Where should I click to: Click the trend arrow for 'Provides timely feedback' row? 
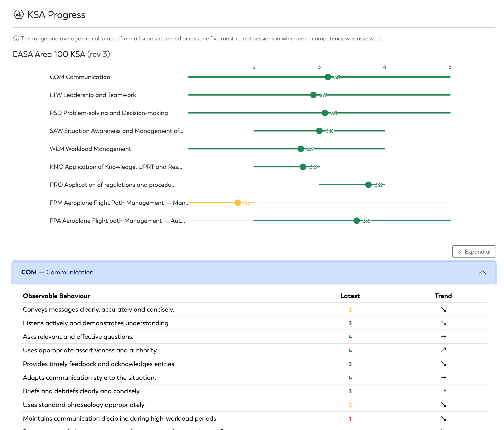coord(443,364)
